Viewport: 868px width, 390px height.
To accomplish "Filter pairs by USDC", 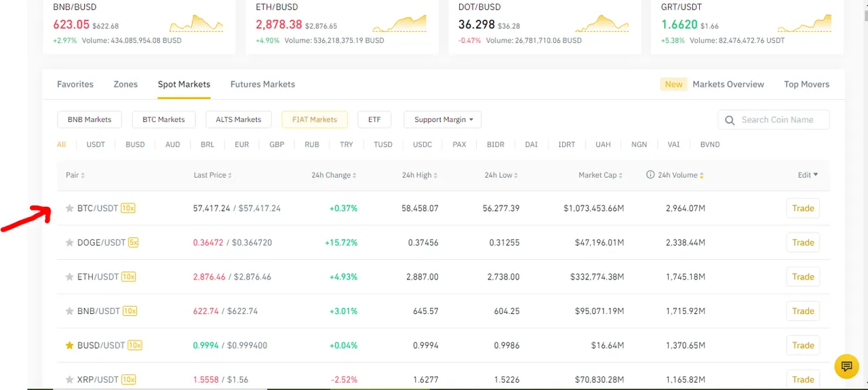I will pos(422,144).
